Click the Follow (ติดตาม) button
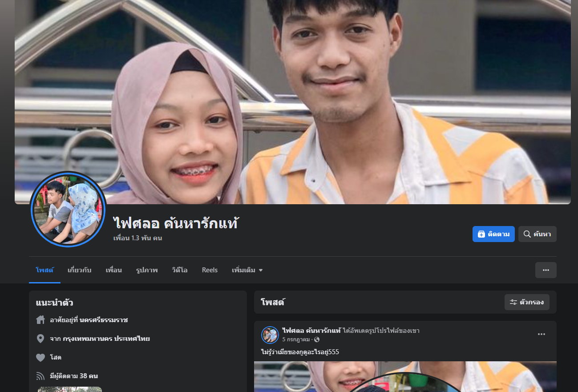This screenshot has width=578, height=392. pos(493,234)
